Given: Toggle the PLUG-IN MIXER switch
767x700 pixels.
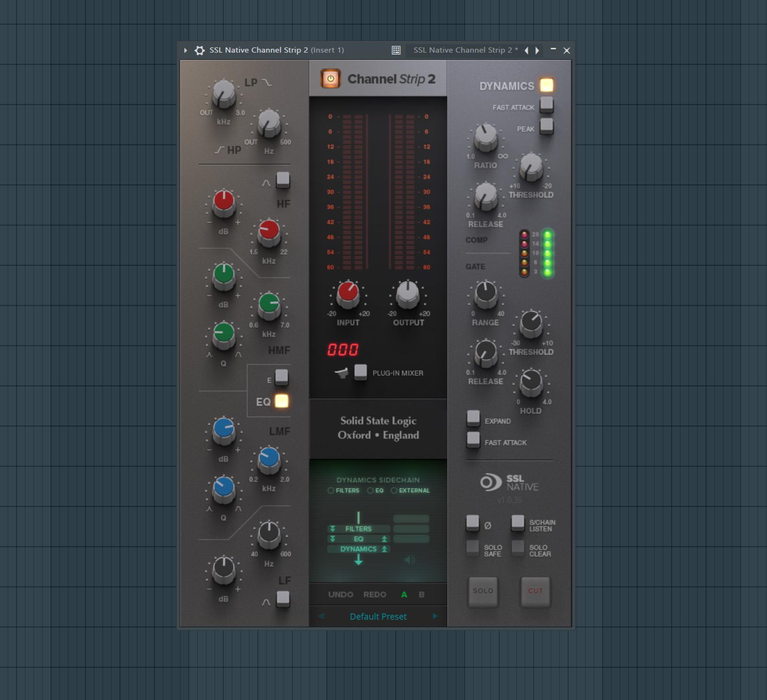Looking at the screenshot, I should 361,372.
